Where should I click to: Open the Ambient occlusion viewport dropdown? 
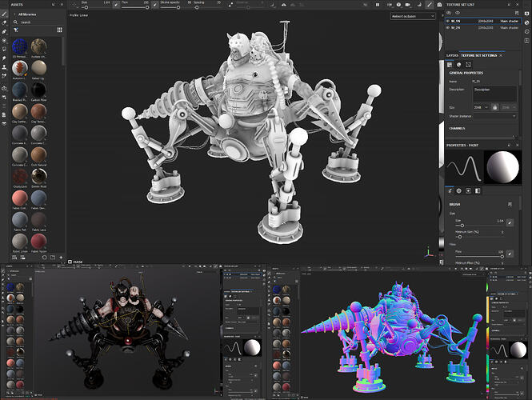click(414, 16)
